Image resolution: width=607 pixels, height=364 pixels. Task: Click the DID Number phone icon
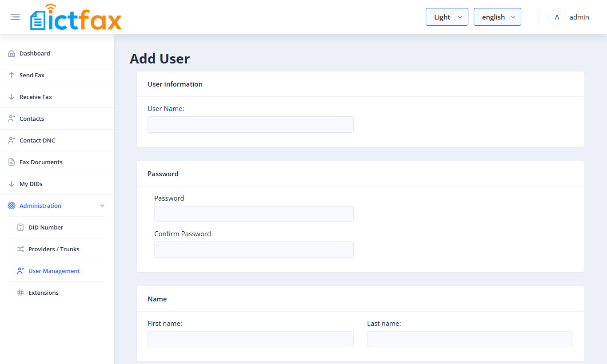pyautogui.click(x=20, y=227)
